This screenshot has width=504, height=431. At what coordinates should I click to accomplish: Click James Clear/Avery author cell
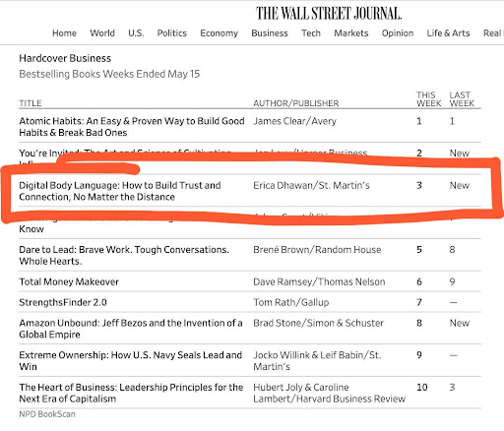pyautogui.click(x=294, y=121)
